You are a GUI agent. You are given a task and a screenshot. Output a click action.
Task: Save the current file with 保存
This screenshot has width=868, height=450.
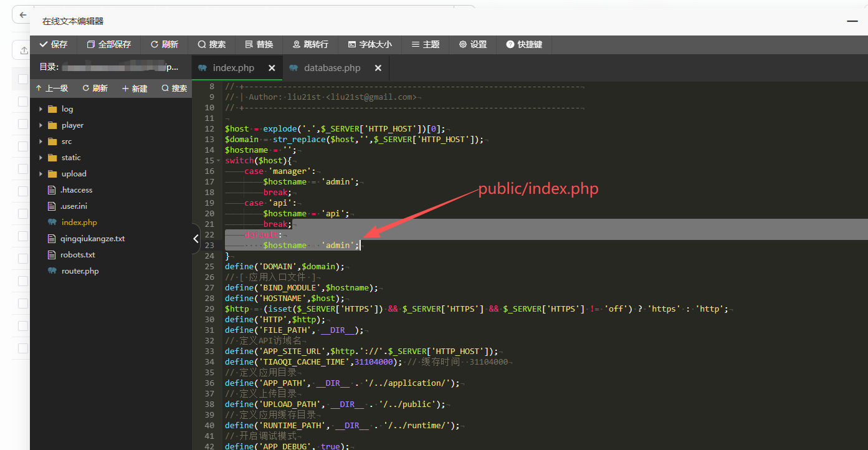coord(53,44)
